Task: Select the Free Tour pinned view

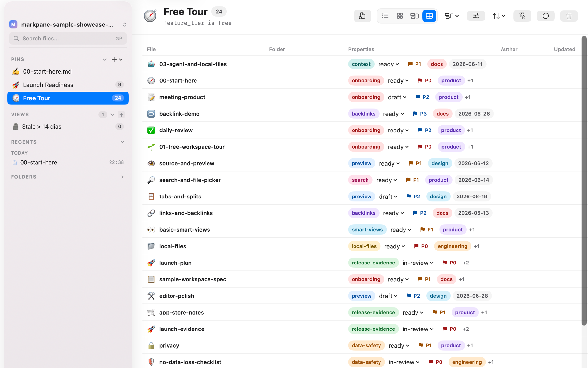Action: (68, 98)
